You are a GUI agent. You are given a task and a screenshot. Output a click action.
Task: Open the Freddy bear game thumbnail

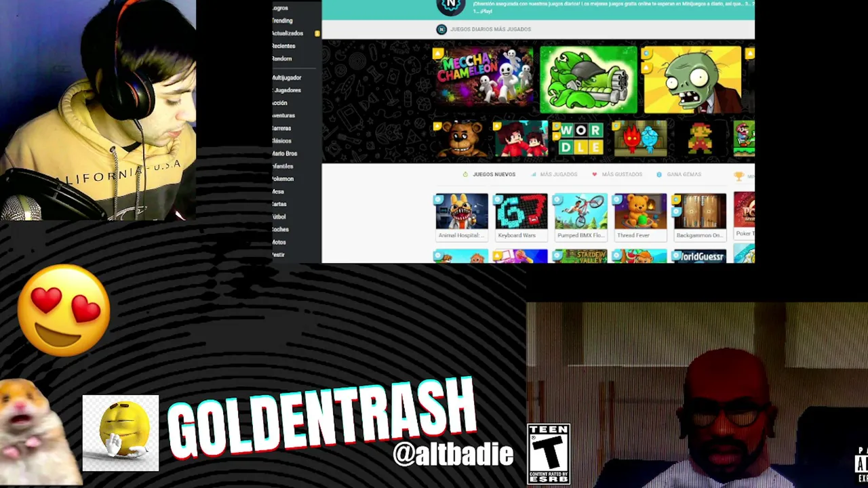tap(461, 139)
